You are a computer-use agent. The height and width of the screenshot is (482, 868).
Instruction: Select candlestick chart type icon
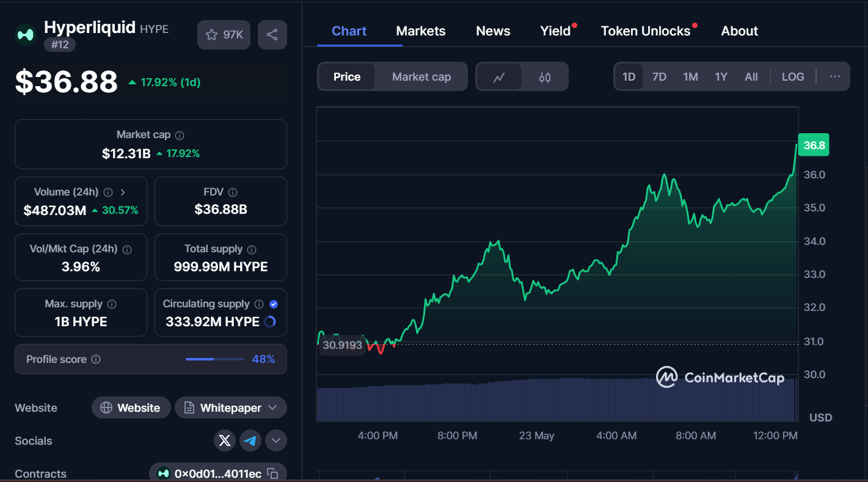point(545,77)
